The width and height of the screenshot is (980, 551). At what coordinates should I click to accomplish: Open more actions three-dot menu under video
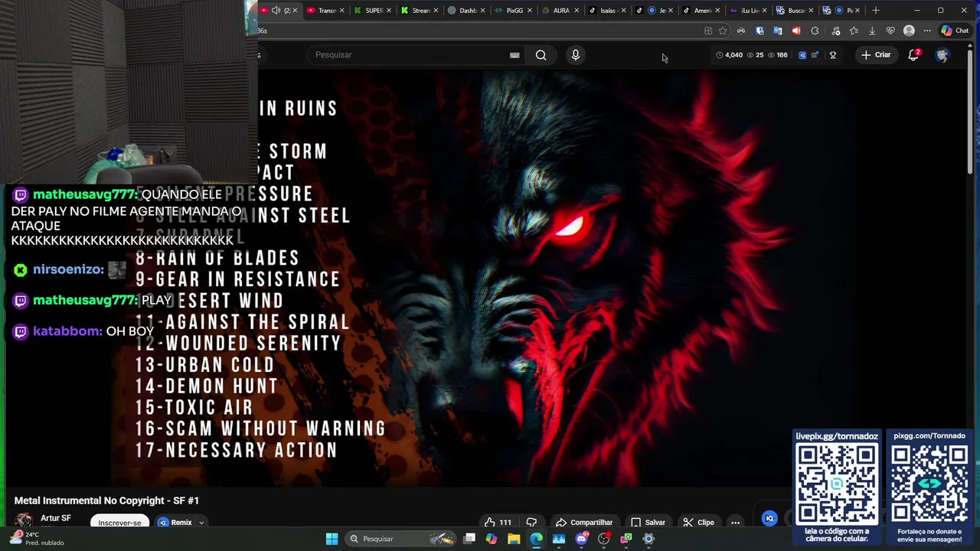(735, 523)
